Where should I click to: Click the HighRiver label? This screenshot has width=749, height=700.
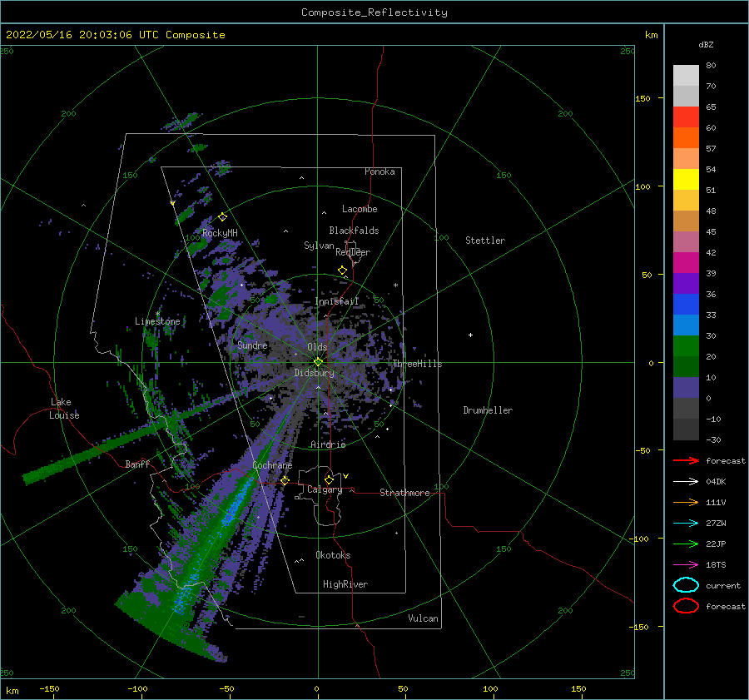click(x=345, y=584)
